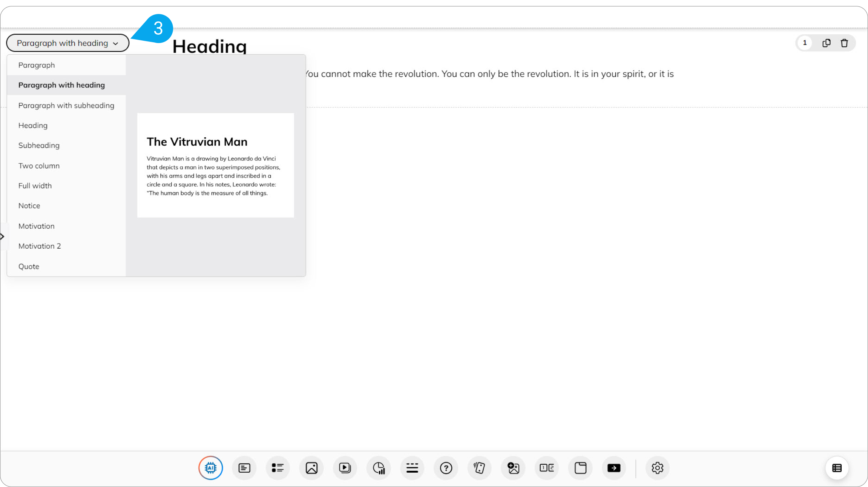This screenshot has width=868, height=487.
Task: Insert a flashcards block
Action: (480, 468)
